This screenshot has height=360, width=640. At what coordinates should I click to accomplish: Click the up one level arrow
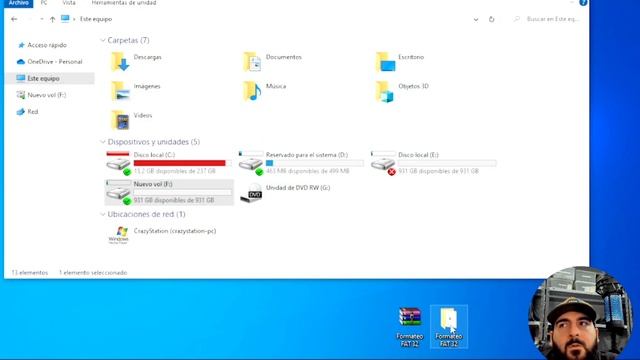(x=52, y=19)
